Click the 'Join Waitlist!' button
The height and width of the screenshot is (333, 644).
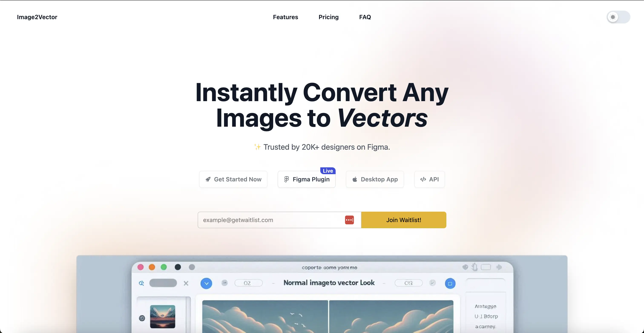404,220
